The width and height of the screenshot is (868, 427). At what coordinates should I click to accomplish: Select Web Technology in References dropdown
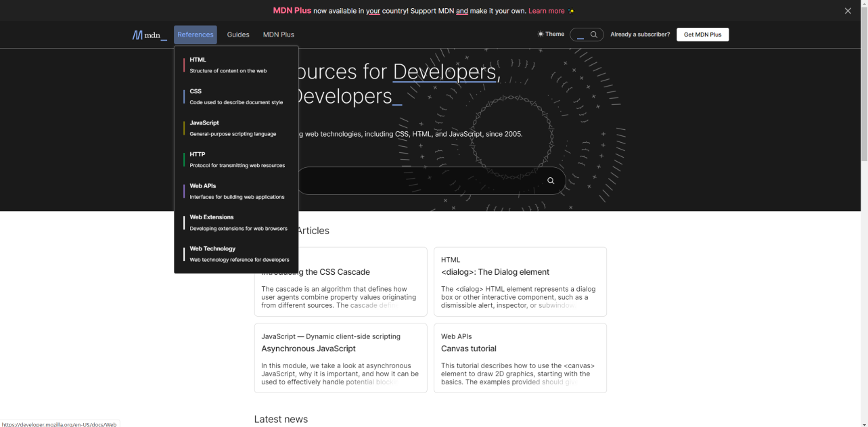pyautogui.click(x=236, y=254)
